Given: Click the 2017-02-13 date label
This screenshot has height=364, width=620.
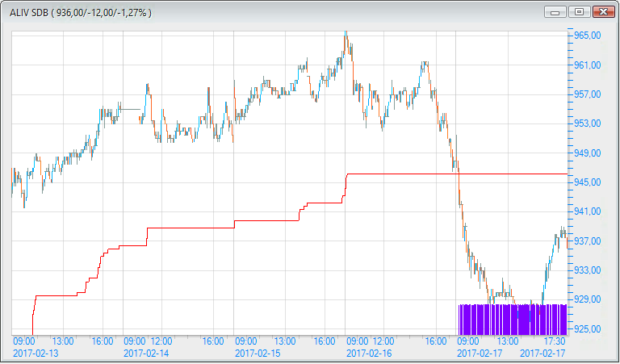Looking at the screenshot, I should pyautogui.click(x=36, y=353).
